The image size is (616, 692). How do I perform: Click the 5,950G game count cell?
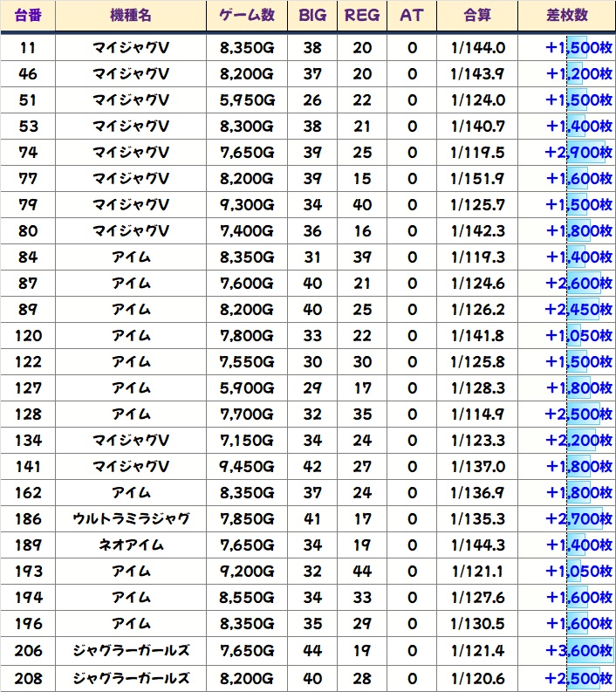(x=247, y=100)
